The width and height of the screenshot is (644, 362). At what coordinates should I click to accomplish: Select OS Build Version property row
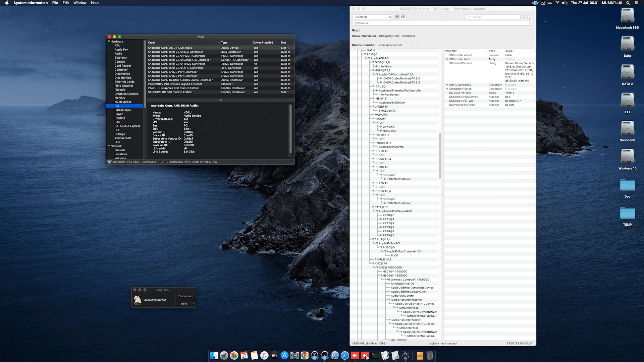(490, 93)
